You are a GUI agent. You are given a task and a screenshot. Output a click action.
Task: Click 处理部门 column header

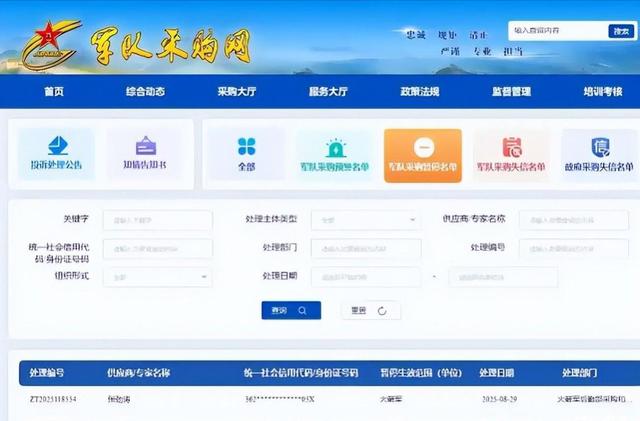point(580,373)
